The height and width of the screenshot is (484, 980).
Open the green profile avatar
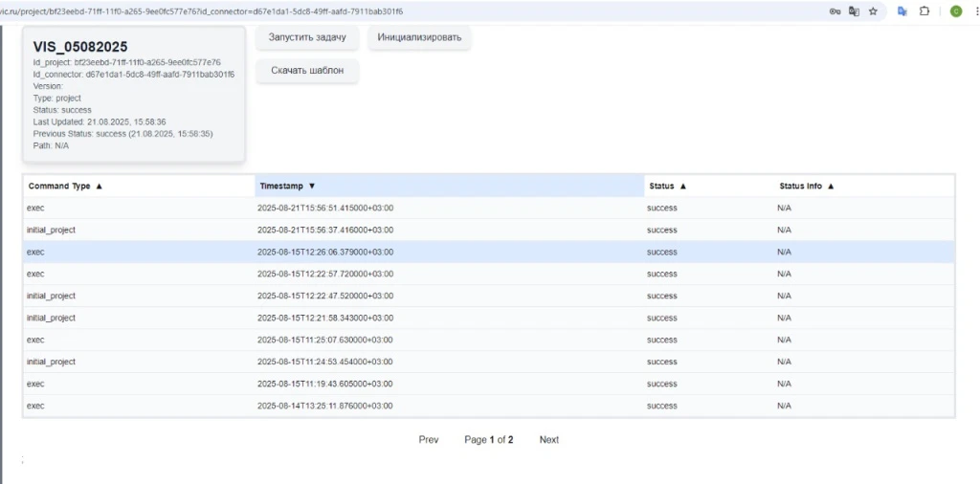[955, 11]
